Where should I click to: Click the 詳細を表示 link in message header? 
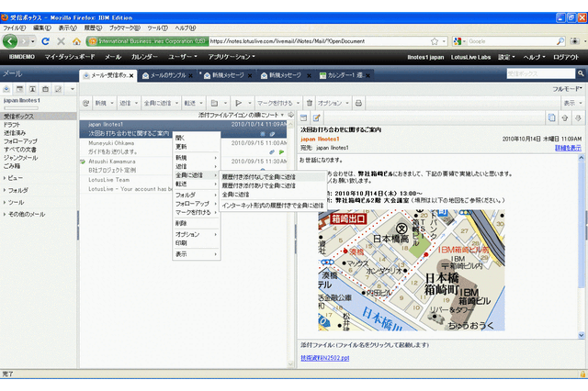pyautogui.click(x=568, y=149)
